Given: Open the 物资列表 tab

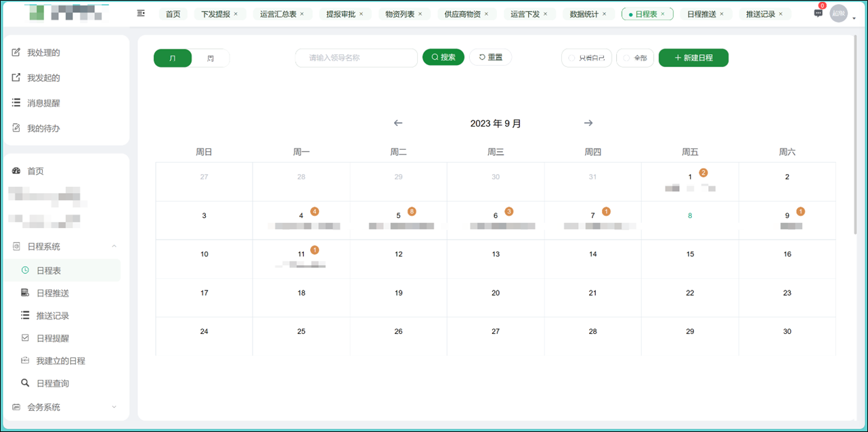Looking at the screenshot, I should tap(399, 13).
